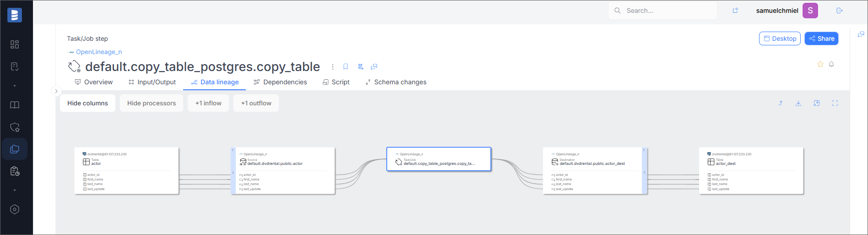Switch to the Script tab
The image size is (868, 235).
(x=336, y=82)
